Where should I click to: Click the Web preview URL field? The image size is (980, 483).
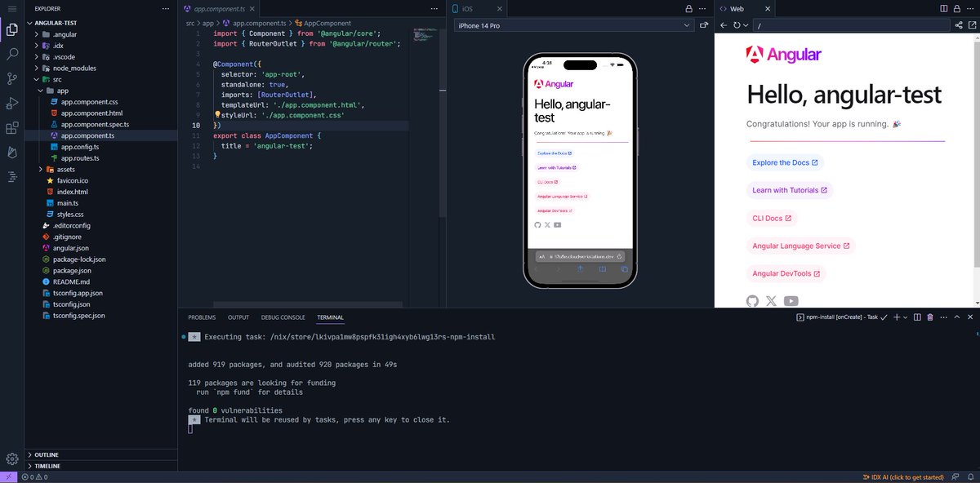[x=852, y=25]
